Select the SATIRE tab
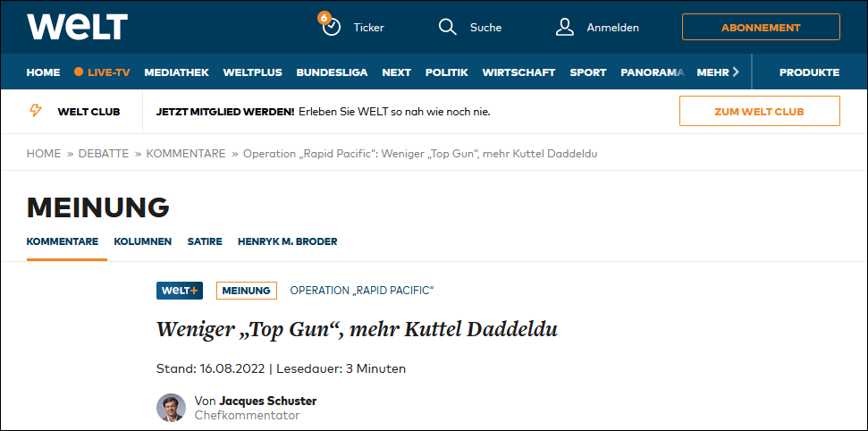Image resolution: width=868 pixels, height=431 pixels. pyautogui.click(x=205, y=241)
